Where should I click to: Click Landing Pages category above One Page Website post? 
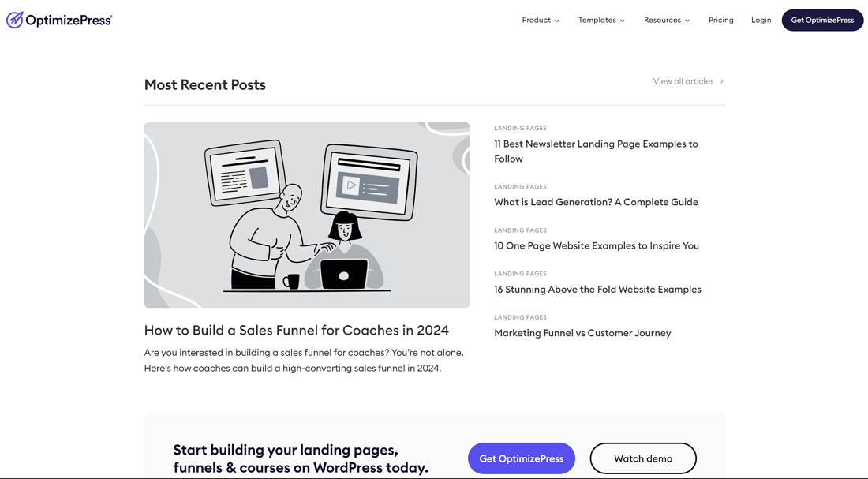pos(520,230)
